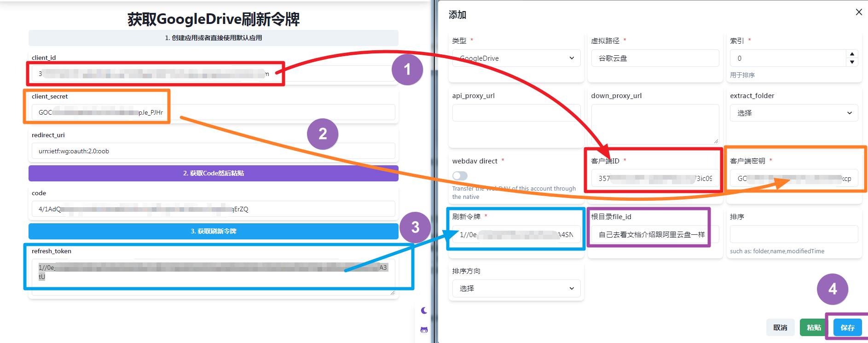Viewport: 868px width, 343px height.
Task: Toggle the webdav direct switch
Action: pos(460,176)
